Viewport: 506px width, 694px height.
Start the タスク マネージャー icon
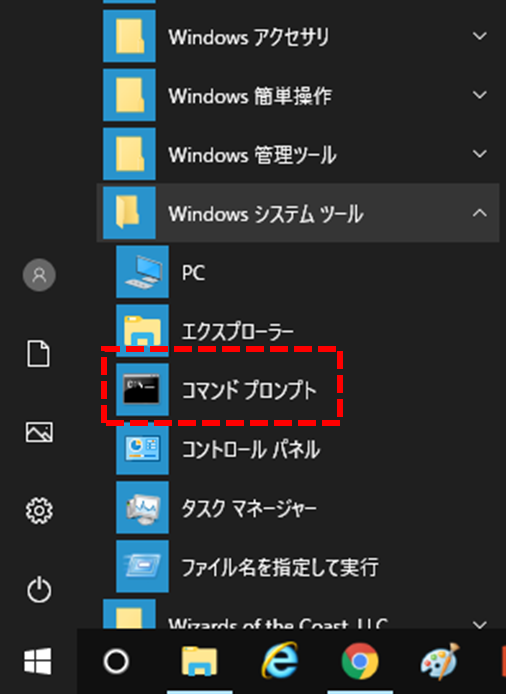(x=143, y=507)
